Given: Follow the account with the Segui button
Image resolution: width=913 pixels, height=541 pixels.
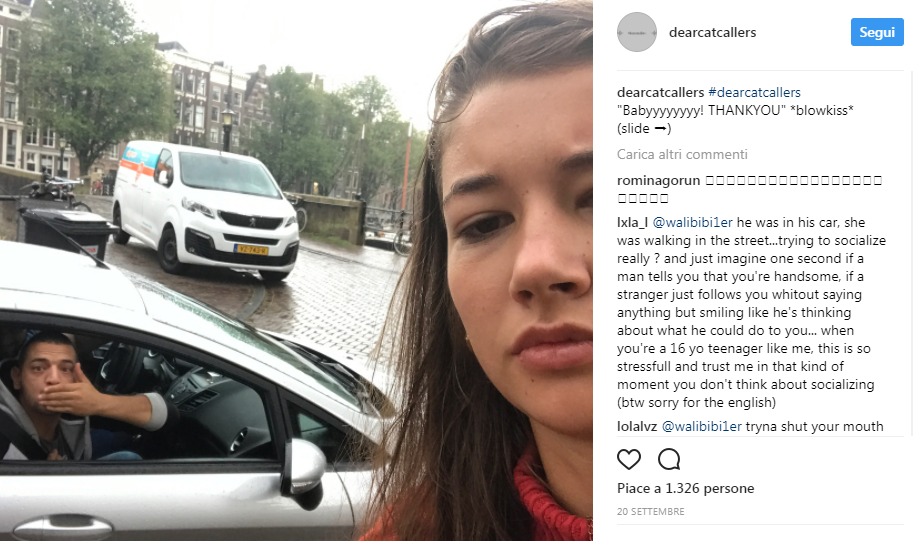Looking at the screenshot, I should pos(877,32).
